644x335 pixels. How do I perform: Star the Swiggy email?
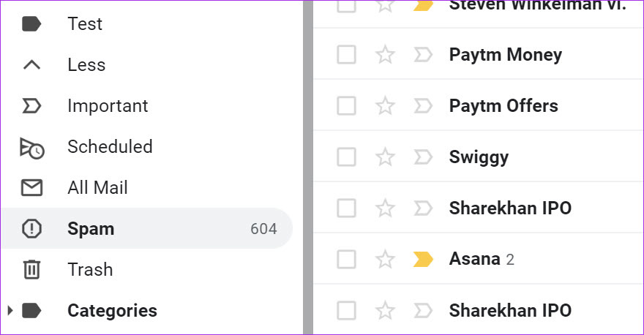click(x=385, y=157)
